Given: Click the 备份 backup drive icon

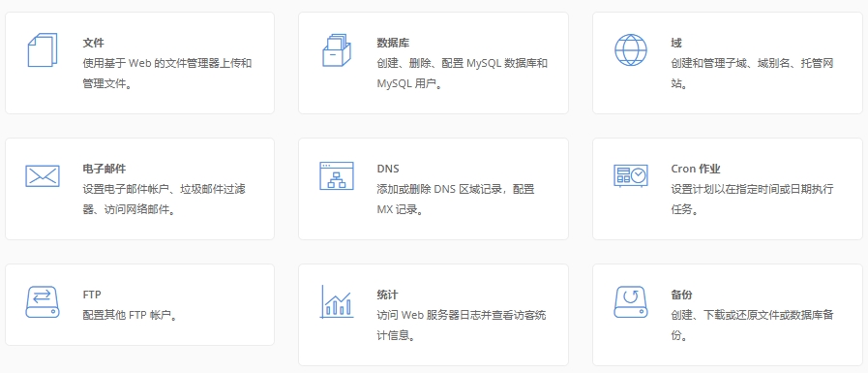Looking at the screenshot, I should point(631,302).
